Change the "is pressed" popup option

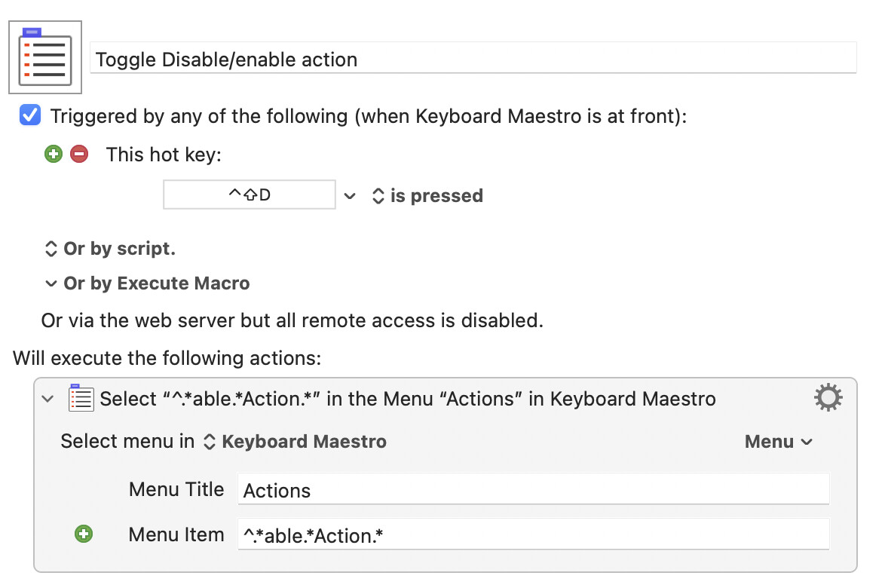coord(428,196)
